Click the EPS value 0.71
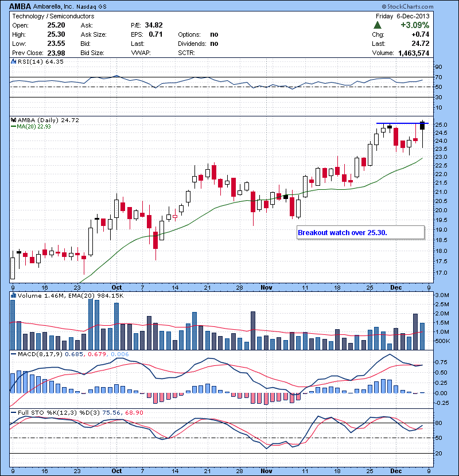459x476 pixels. (155, 34)
